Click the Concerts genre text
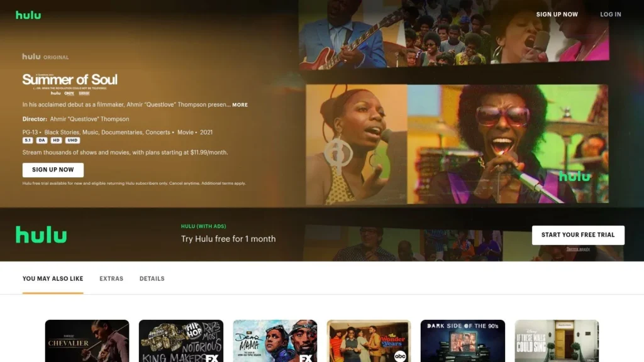This screenshot has height=362, width=644. click(158, 133)
